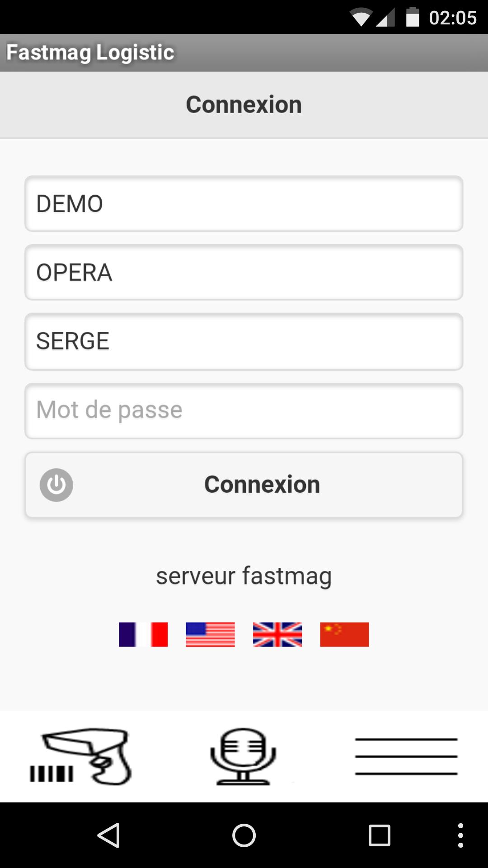Click the serveur fastmag link
Viewport: 488px width, 868px height.
coord(244,576)
